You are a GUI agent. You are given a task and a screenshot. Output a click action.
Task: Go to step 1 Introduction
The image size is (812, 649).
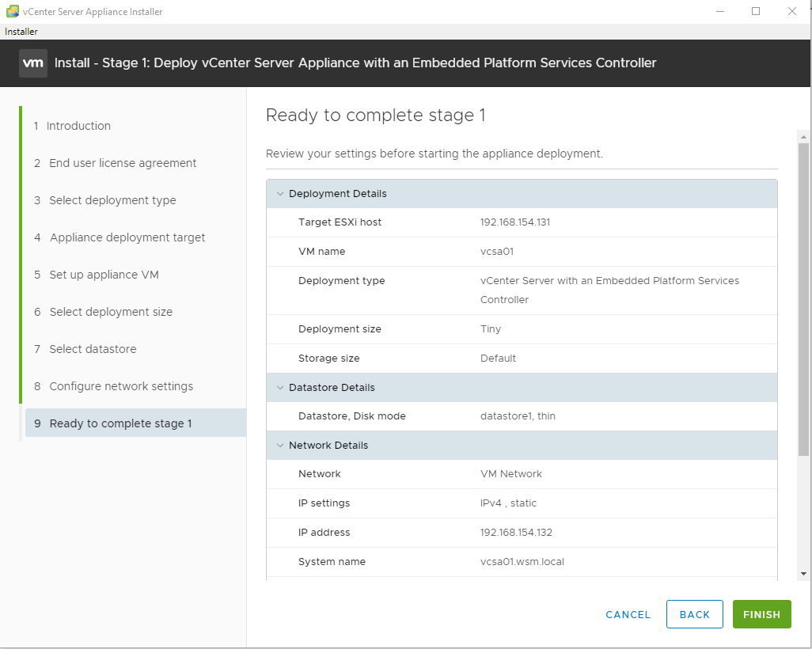(72, 126)
